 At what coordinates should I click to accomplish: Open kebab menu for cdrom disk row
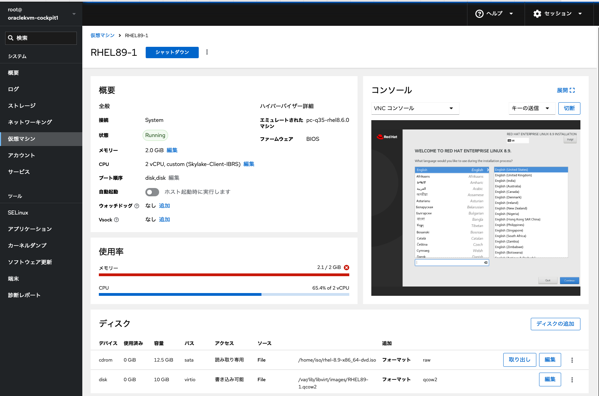click(572, 360)
